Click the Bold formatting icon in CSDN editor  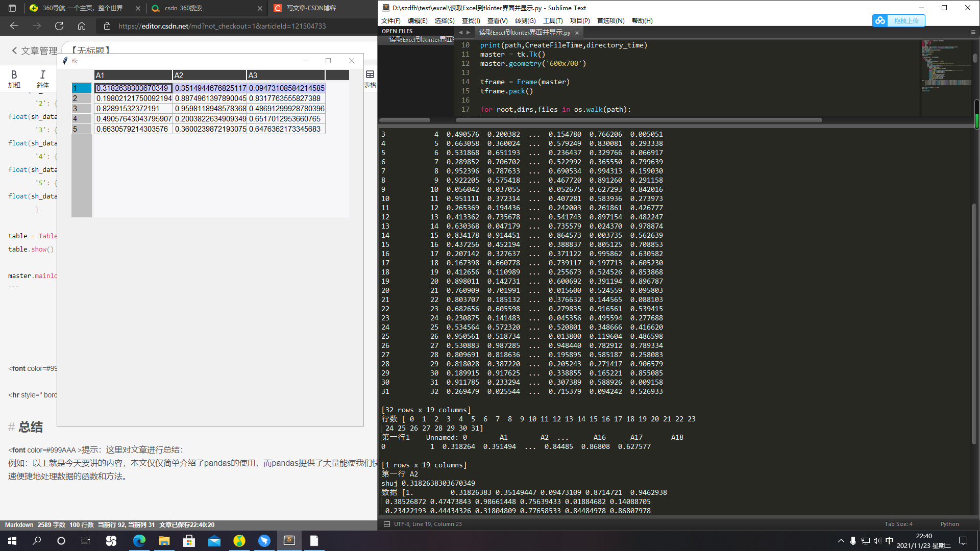[x=14, y=74]
